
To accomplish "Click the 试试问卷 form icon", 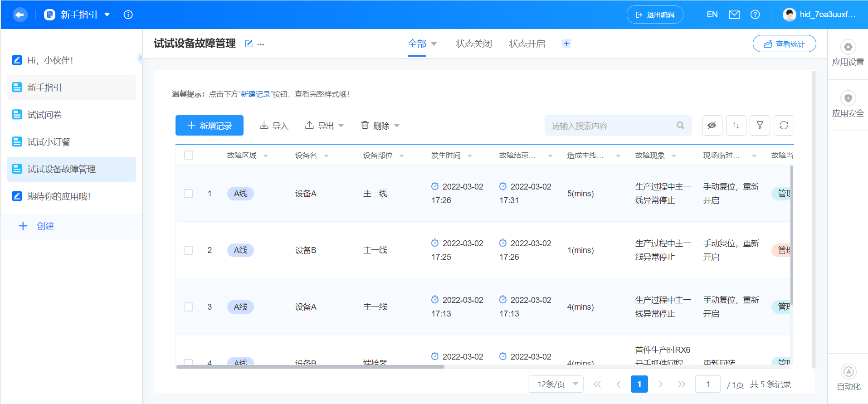I will tap(17, 115).
